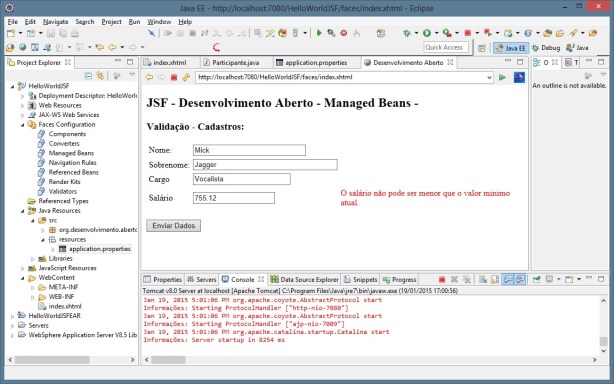Collapse the WebContent folder
This screenshot has height=384, width=614.
coord(23,278)
